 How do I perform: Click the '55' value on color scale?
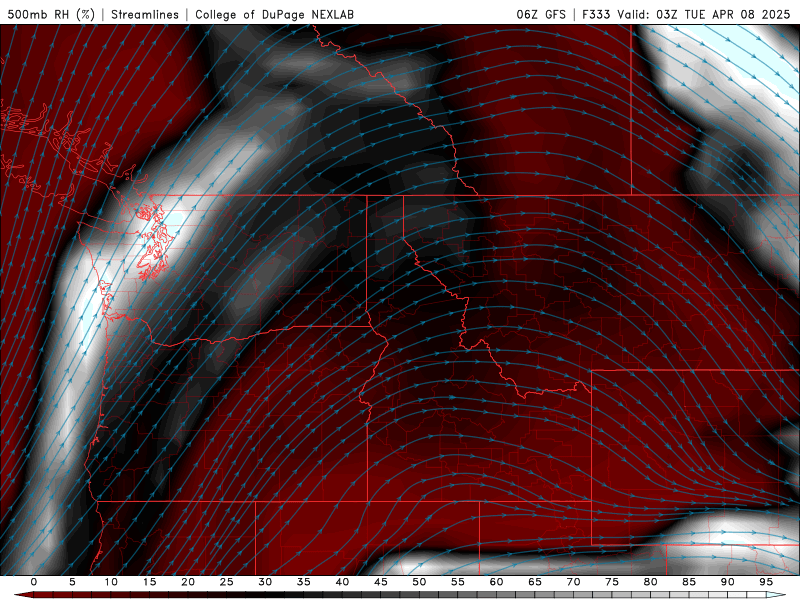point(458,582)
